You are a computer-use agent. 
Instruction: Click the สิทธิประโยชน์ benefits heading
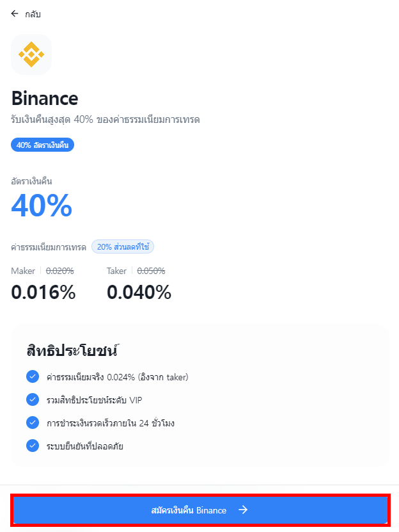(74, 351)
